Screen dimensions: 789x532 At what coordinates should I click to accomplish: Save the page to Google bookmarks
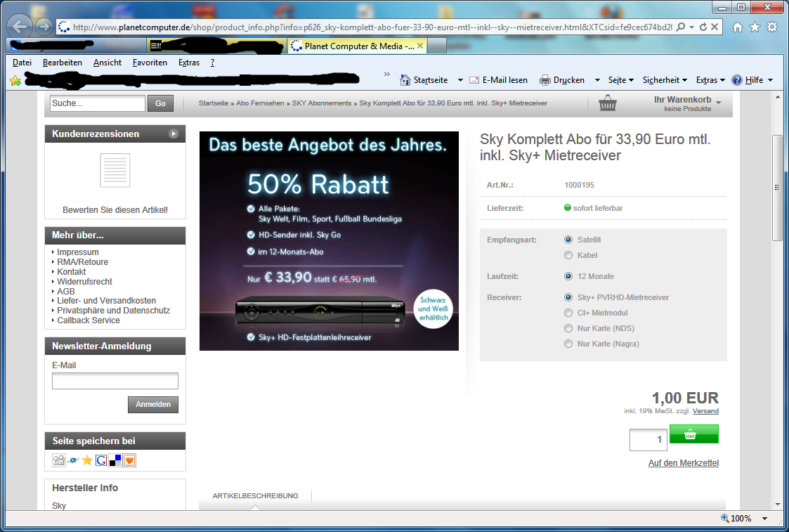point(101,460)
